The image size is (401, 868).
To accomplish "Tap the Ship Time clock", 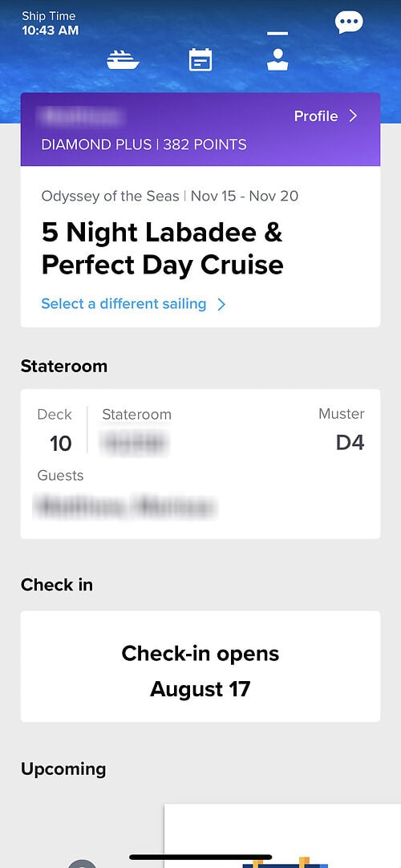I will point(50,23).
